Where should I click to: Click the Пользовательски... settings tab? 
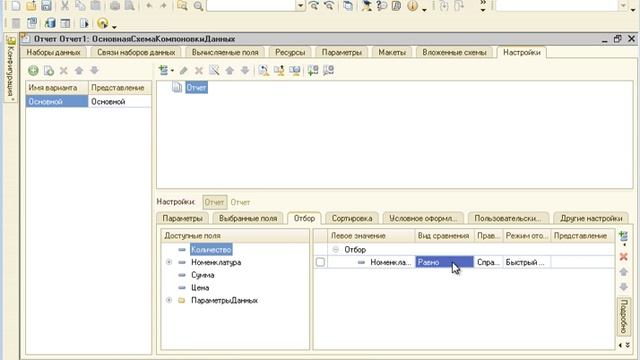pos(507,218)
